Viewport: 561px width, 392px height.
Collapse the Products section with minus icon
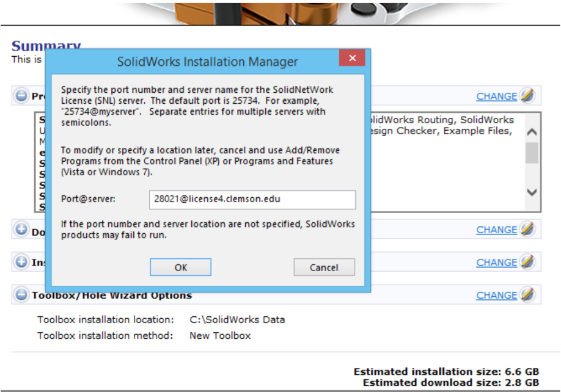point(21,96)
